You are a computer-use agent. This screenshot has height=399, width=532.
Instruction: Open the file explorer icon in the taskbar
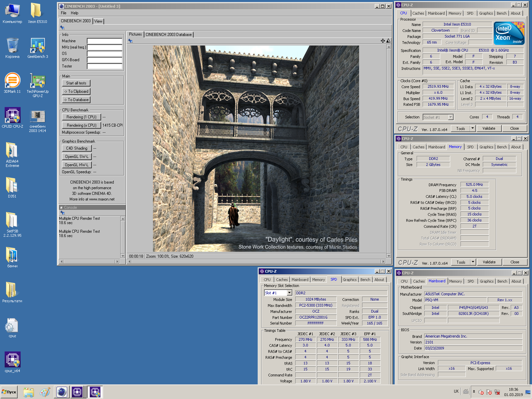[x=29, y=392]
